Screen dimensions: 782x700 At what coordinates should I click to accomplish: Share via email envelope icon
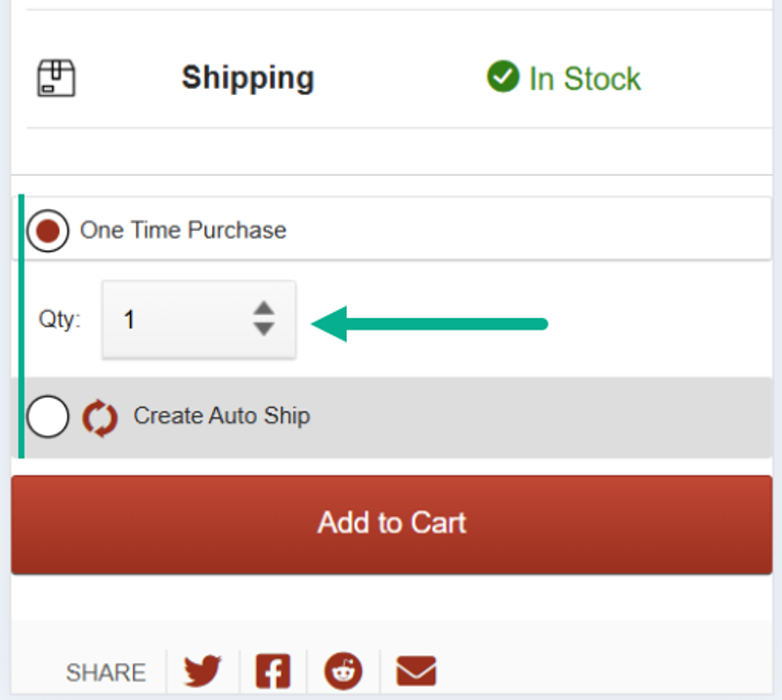pos(416,671)
